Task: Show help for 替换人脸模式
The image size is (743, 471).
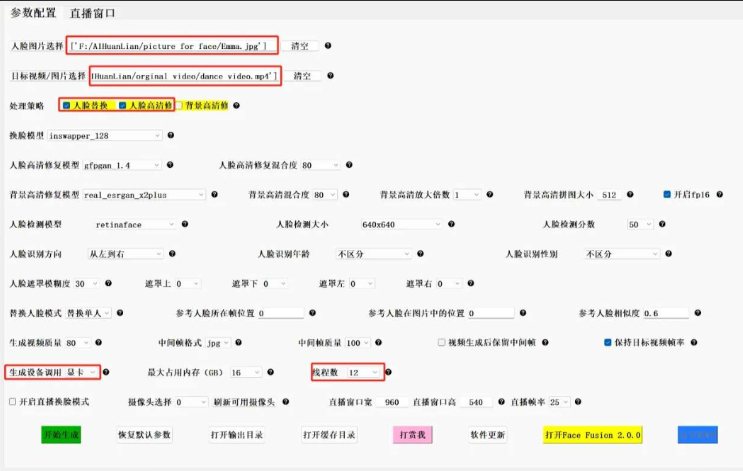Action: 120,313
